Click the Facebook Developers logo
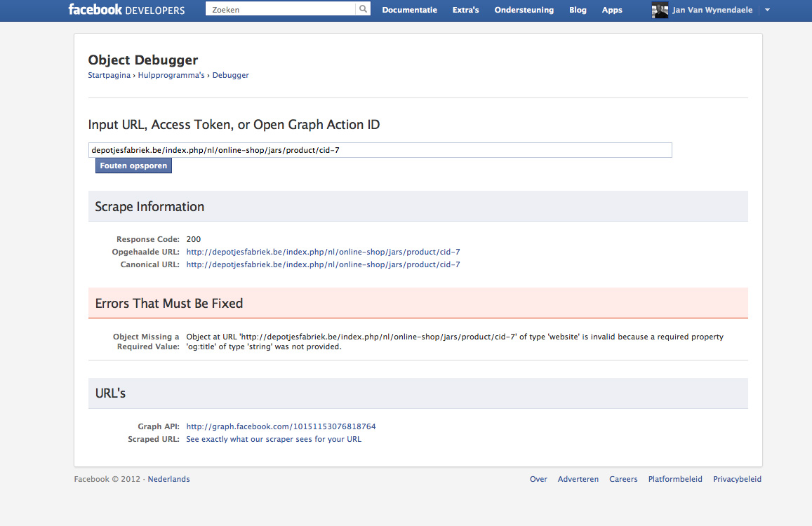 pyautogui.click(x=126, y=10)
